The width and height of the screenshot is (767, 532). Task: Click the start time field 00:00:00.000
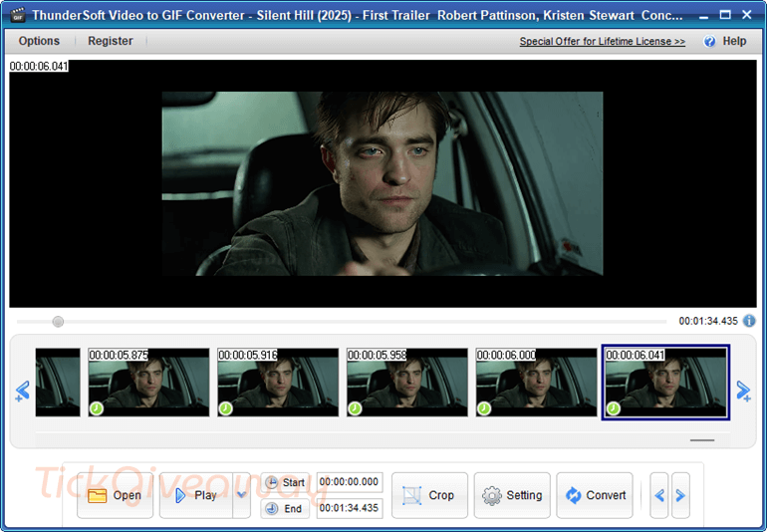(x=350, y=482)
